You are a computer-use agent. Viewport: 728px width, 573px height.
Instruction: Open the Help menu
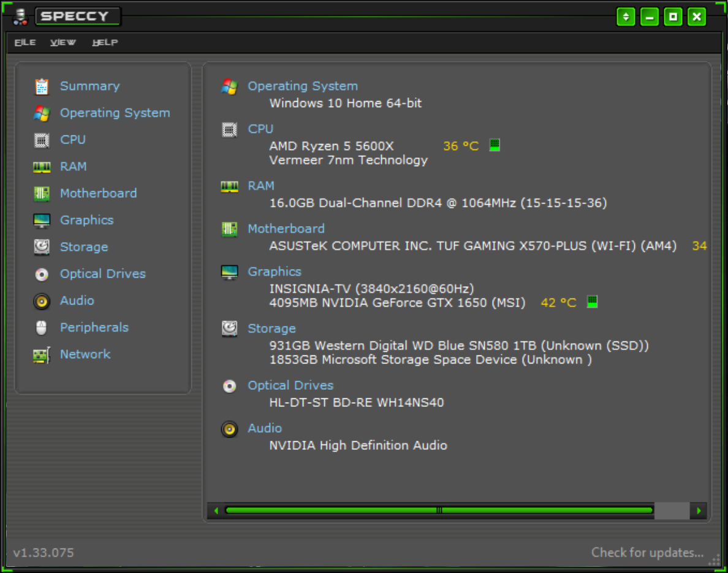click(105, 43)
